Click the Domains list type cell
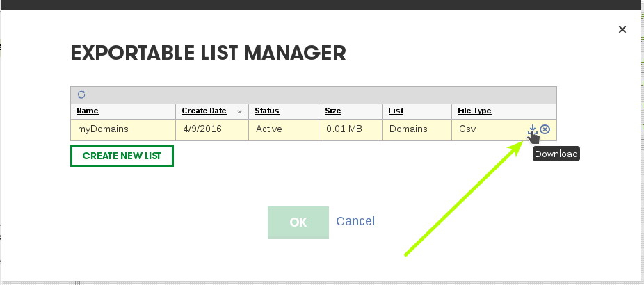Image resolution: width=644 pixels, height=285 pixels. [x=417, y=130]
